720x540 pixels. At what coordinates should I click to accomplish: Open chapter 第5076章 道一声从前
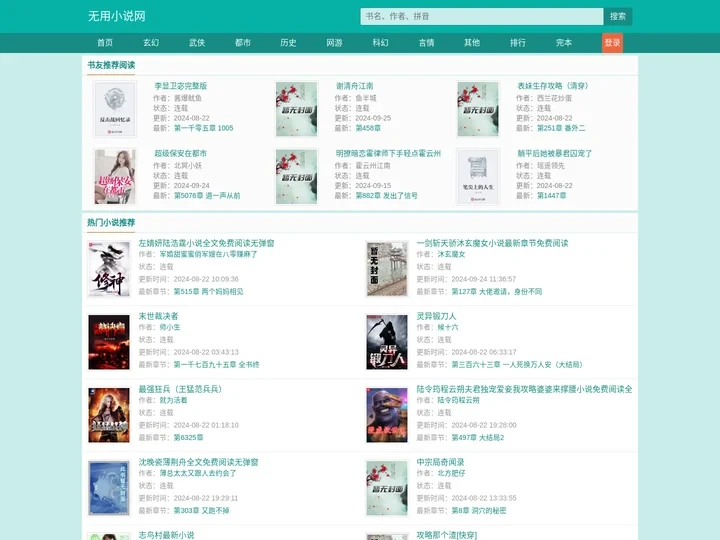[207, 196]
